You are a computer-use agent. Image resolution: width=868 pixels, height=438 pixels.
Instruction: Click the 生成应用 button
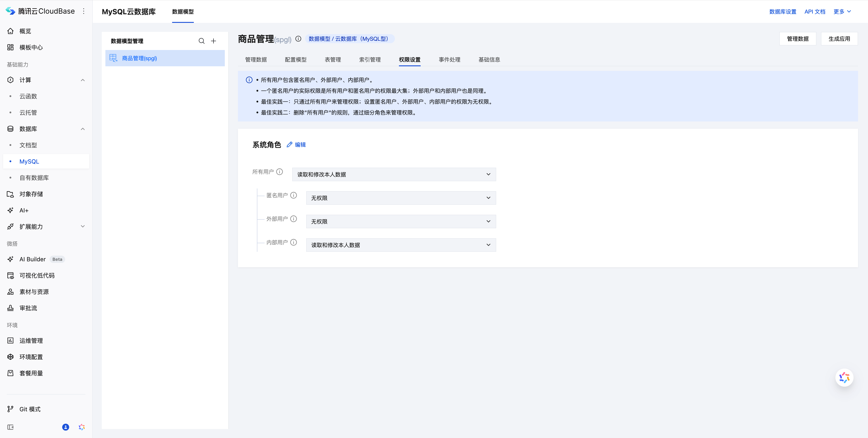pos(839,39)
